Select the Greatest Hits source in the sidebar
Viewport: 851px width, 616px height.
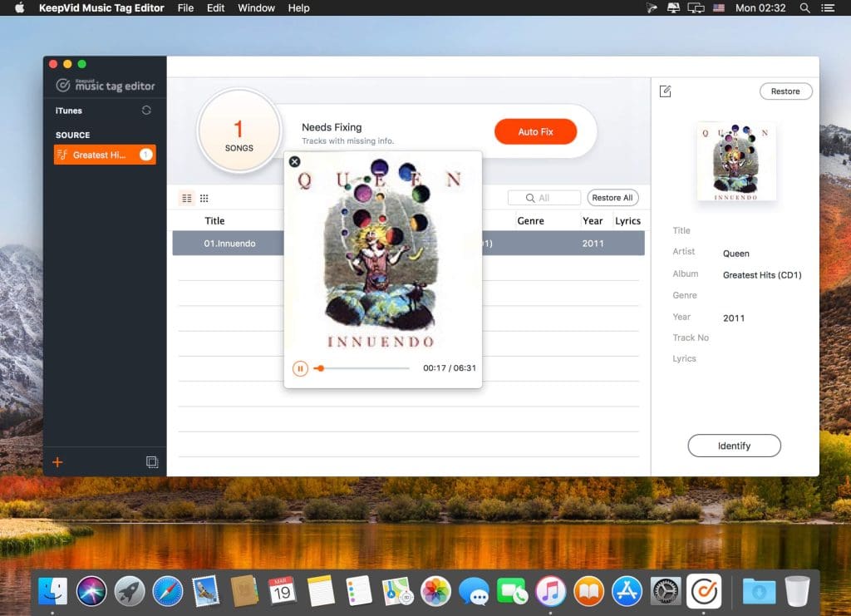pos(104,155)
